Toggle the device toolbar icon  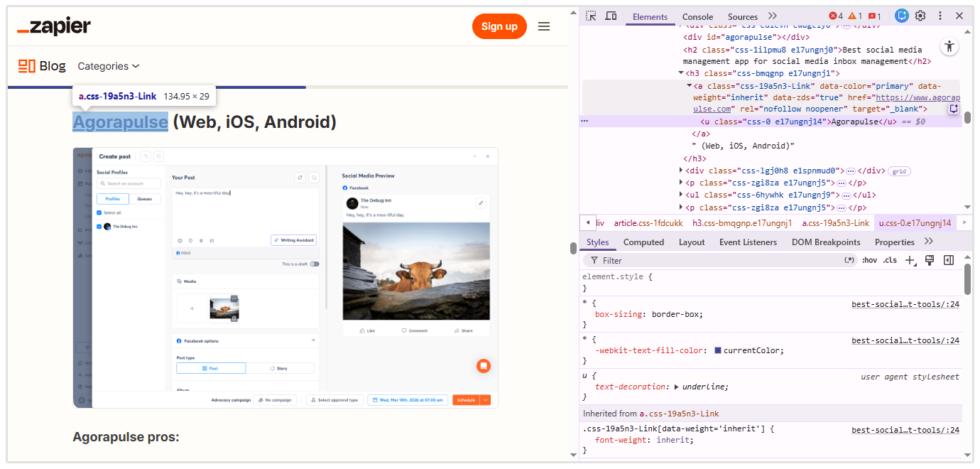(611, 16)
